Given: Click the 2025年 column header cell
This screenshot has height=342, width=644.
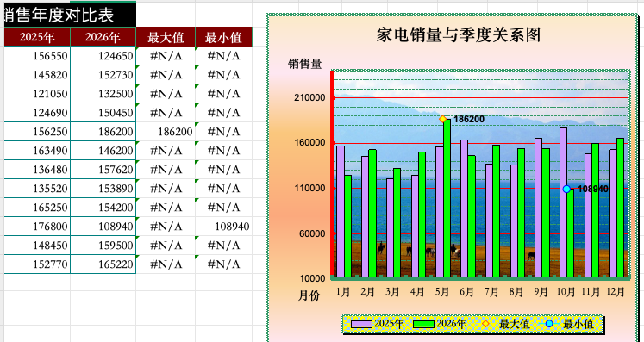Looking at the screenshot, I should [37, 37].
